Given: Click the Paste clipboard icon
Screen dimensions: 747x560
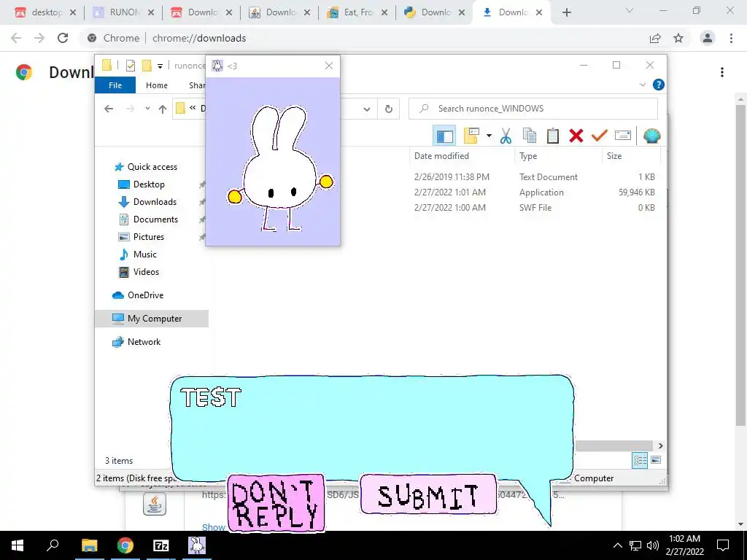Looking at the screenshot, I should coord(553,136).
